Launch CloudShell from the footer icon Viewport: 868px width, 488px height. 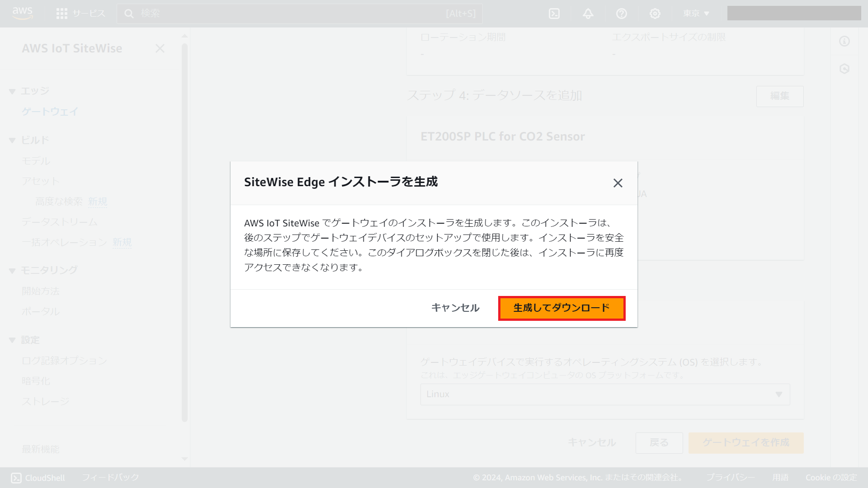click(x=16, y=477)
